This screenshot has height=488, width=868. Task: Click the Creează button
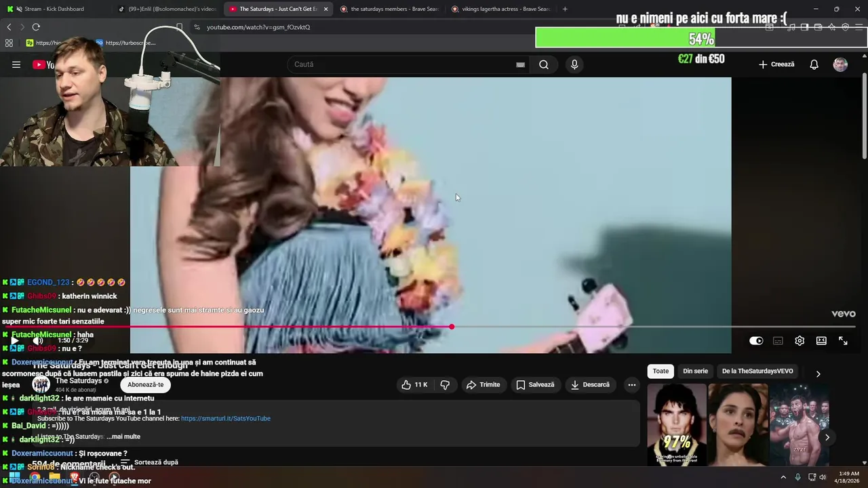click(x=776, y=64)
